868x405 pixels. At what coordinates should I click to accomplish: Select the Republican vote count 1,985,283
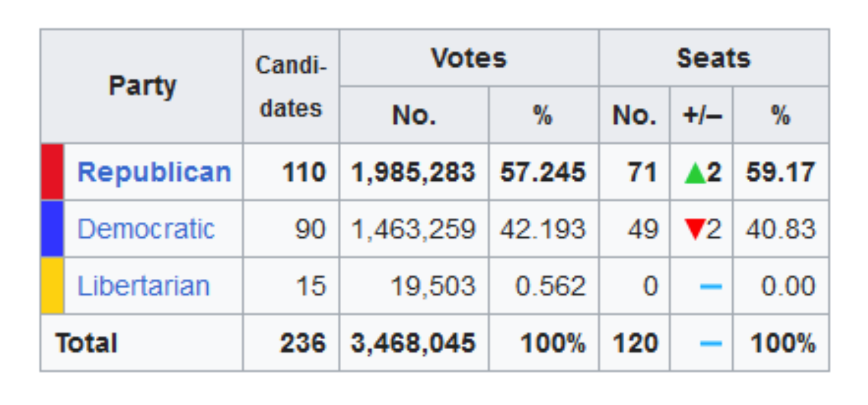coord(413,172)
